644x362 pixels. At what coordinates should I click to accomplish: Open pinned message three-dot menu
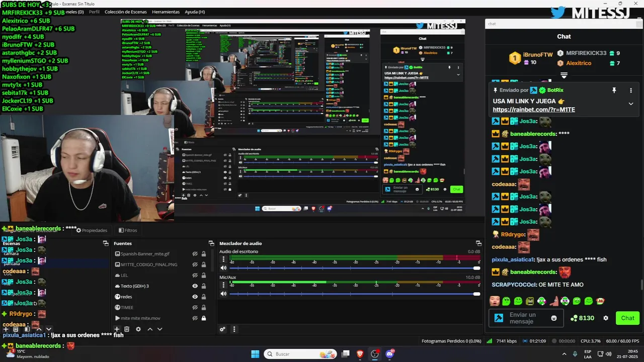[631, 90]
